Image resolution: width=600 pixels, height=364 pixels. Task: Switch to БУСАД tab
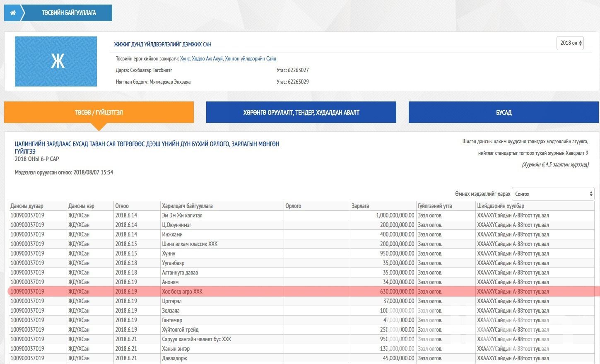pyautogui.click(x=504, y=112)
